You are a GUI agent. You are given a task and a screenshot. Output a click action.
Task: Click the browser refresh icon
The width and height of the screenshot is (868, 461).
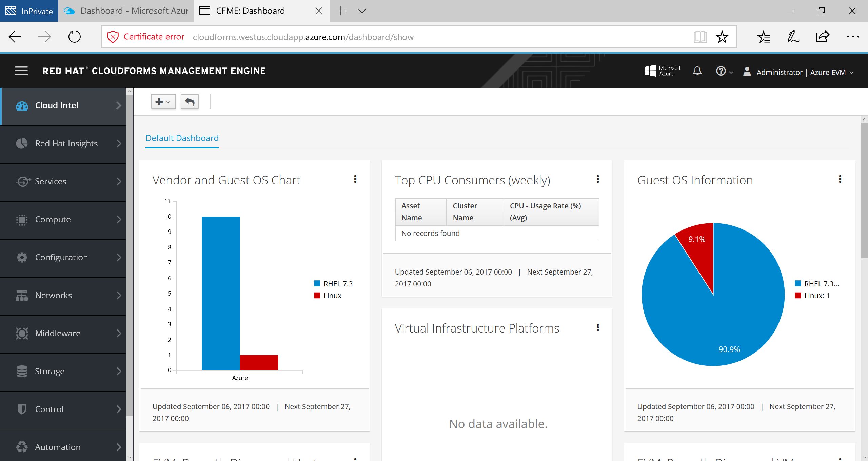click(x=74, y=37)
